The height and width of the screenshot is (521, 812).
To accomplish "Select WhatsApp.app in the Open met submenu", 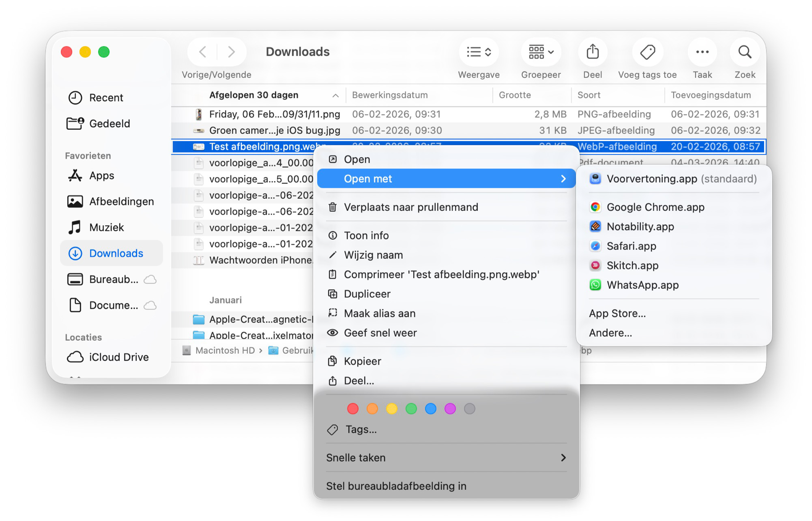I will [642, 285].
